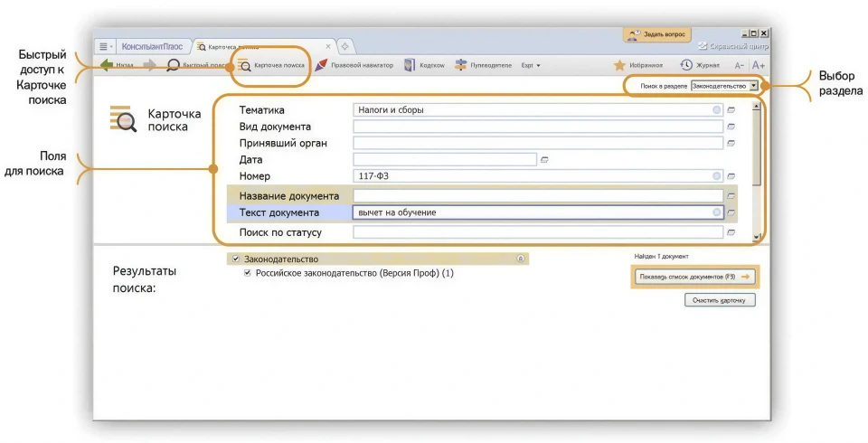The image size is (868, 443).
Task: Open the Журнал history
Action: 700,65
